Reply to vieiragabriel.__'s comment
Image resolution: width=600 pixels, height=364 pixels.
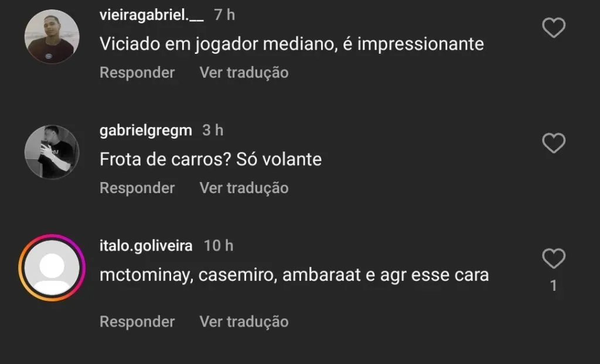point(137,73)
